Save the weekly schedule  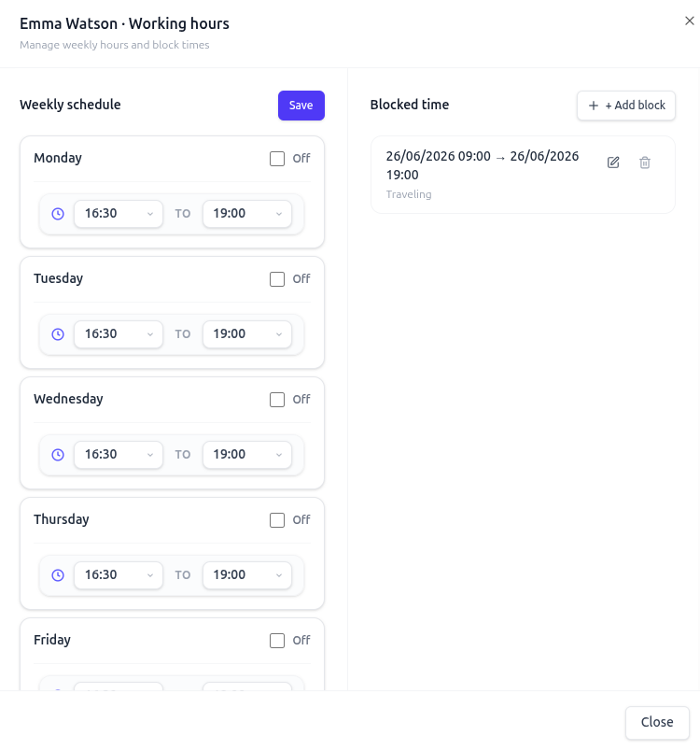tap(301, 106)
